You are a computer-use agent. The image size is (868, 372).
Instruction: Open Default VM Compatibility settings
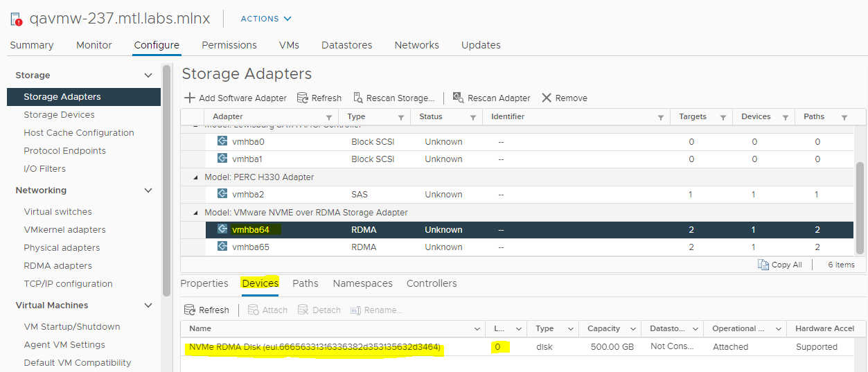(77, 363)
